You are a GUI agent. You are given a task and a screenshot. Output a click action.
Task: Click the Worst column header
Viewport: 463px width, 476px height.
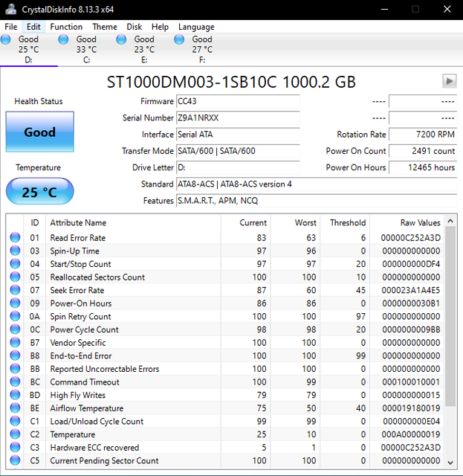295,222
